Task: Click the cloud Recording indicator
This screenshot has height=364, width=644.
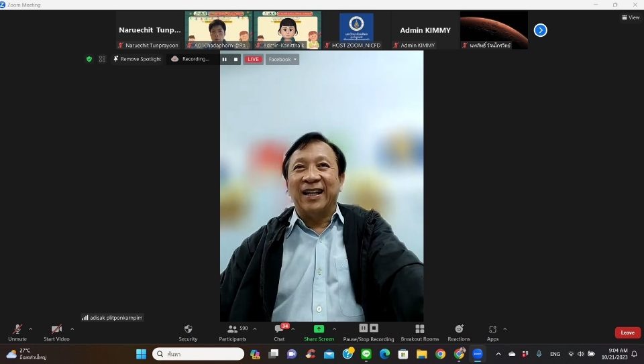Action: [x=190, y=59]
